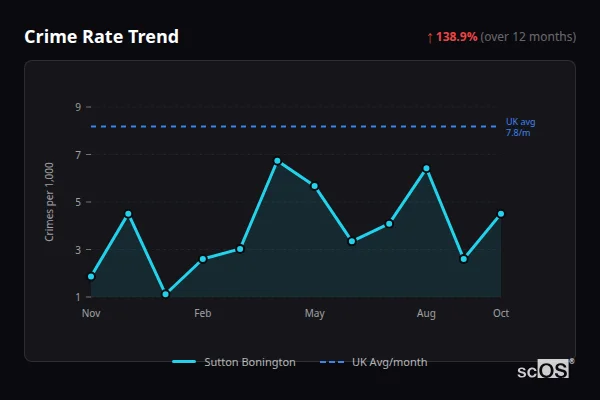Select the May data point

[315, 186]
